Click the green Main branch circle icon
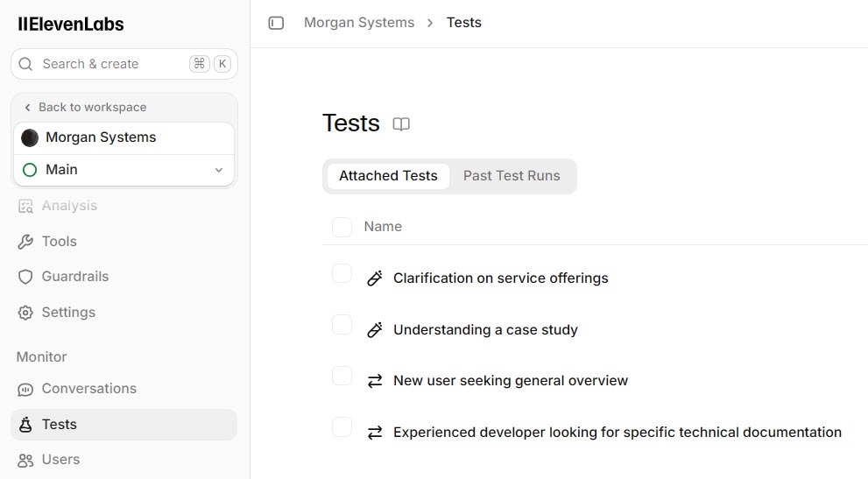The height and width of the screenshot is (479, 868). click(x=30, y=170)
